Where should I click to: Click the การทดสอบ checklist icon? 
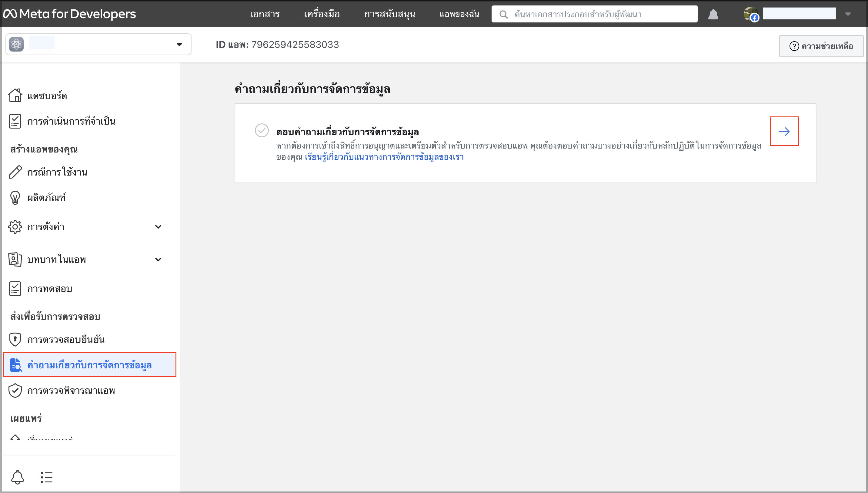pyautogui.click(x=15, y=289)
